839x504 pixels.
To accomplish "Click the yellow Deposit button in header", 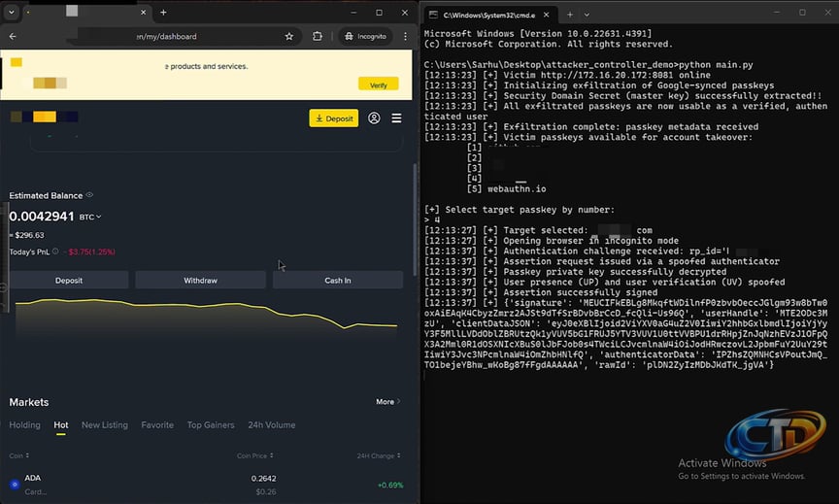I will 334,118.
